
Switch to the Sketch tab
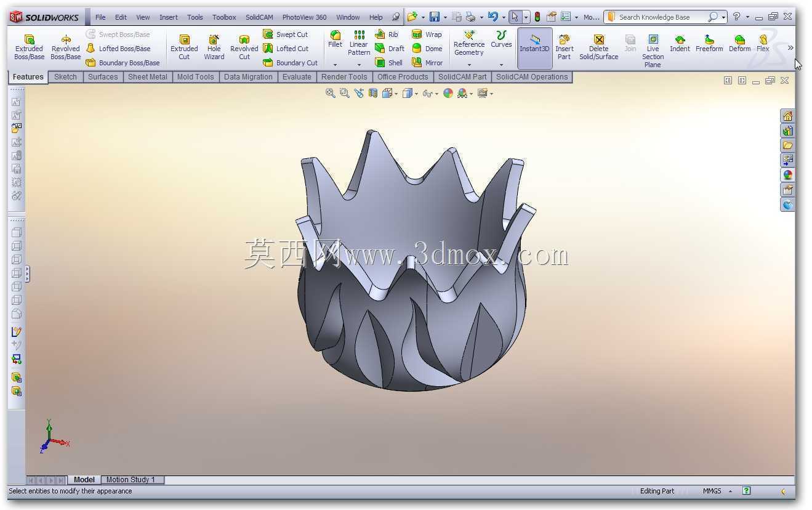click(x=65, y=77)
